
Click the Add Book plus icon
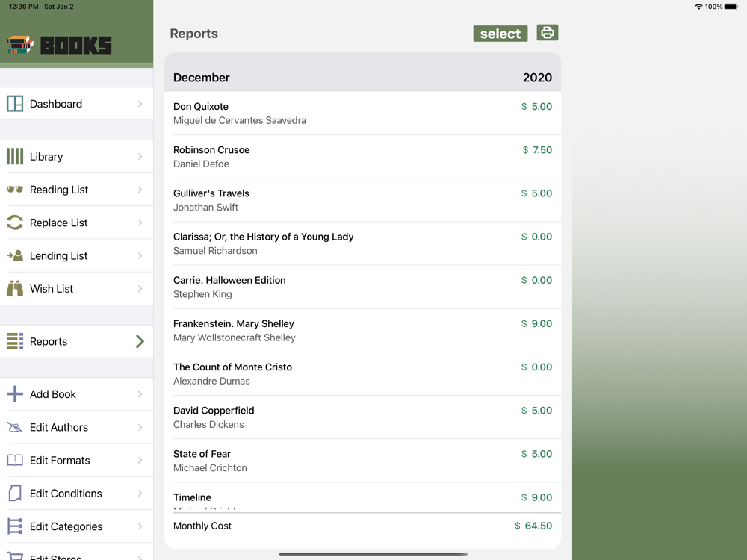pyautogui.click(x=15, y=394)
